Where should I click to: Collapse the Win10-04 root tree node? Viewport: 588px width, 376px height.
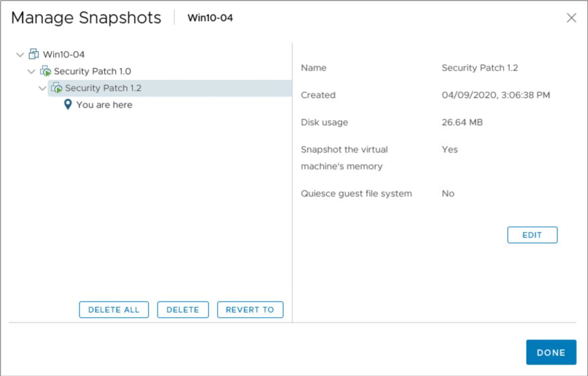[20, 55]
